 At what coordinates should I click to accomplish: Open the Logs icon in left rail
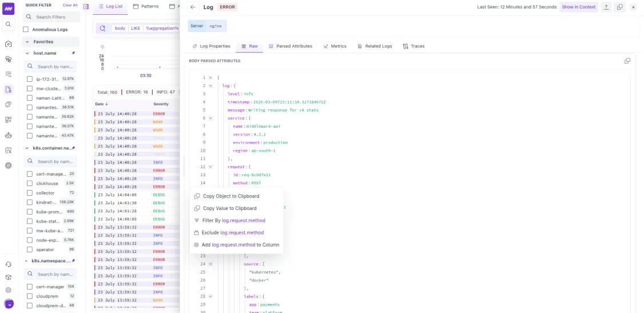(8, 89)
